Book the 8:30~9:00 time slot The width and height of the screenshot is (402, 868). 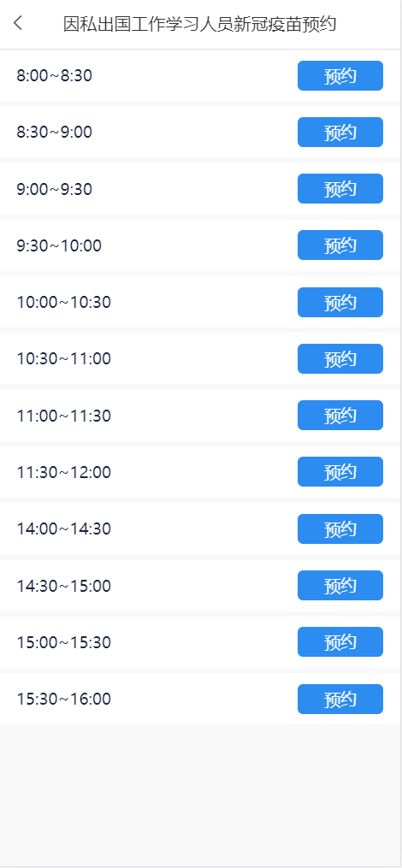pos(340,133)
